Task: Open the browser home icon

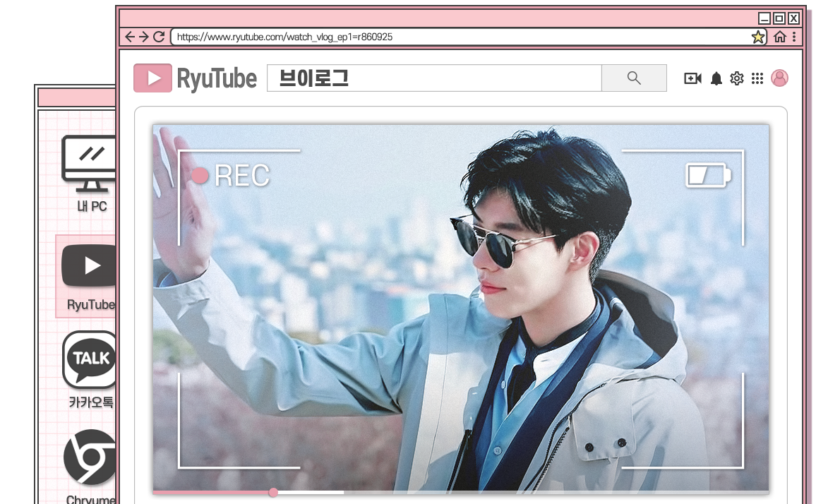Action: [x=780, y=37]
